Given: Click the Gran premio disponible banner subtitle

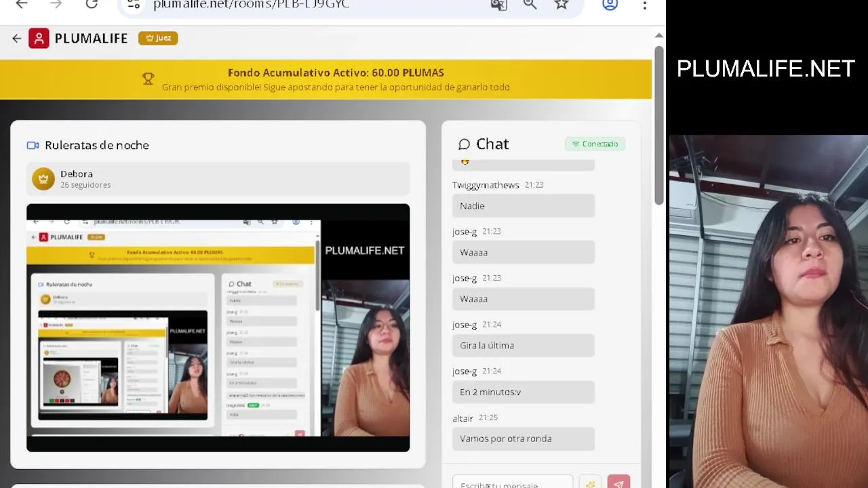Looking at the screenshot, I should (x=336, y=87).
